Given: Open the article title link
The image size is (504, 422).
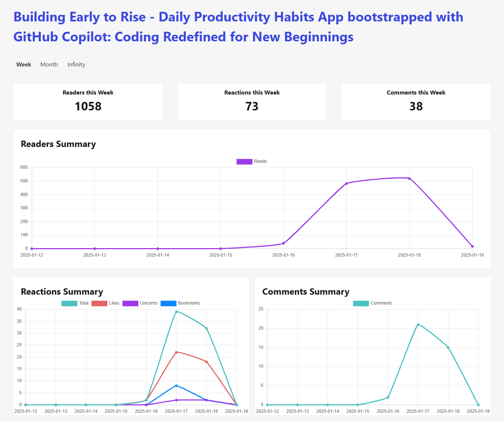Looking at the screenshot, I should pos(238,27).
